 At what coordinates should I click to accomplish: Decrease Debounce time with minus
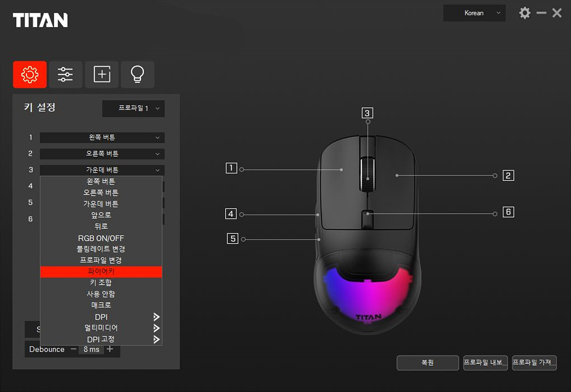pyautogui.click(x=73, y=349)
